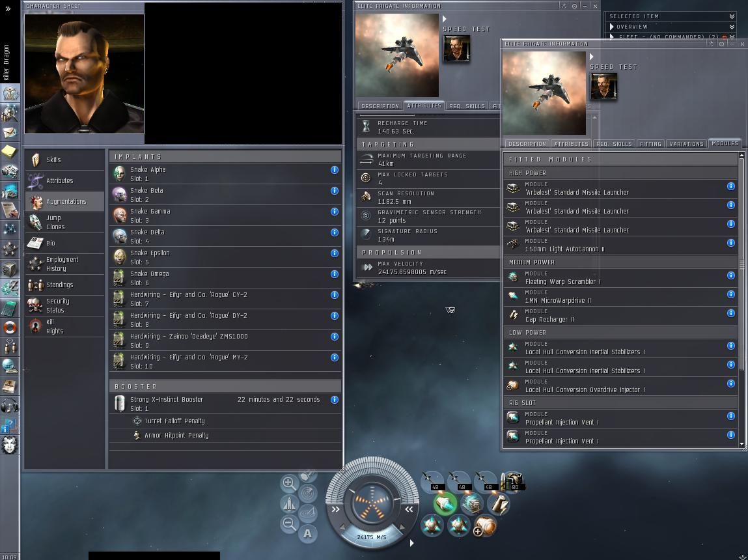This screenshot has width=748, height=560.
Task: Toggle the tactical overlay HUD button
Action: (x=308, y=513)
